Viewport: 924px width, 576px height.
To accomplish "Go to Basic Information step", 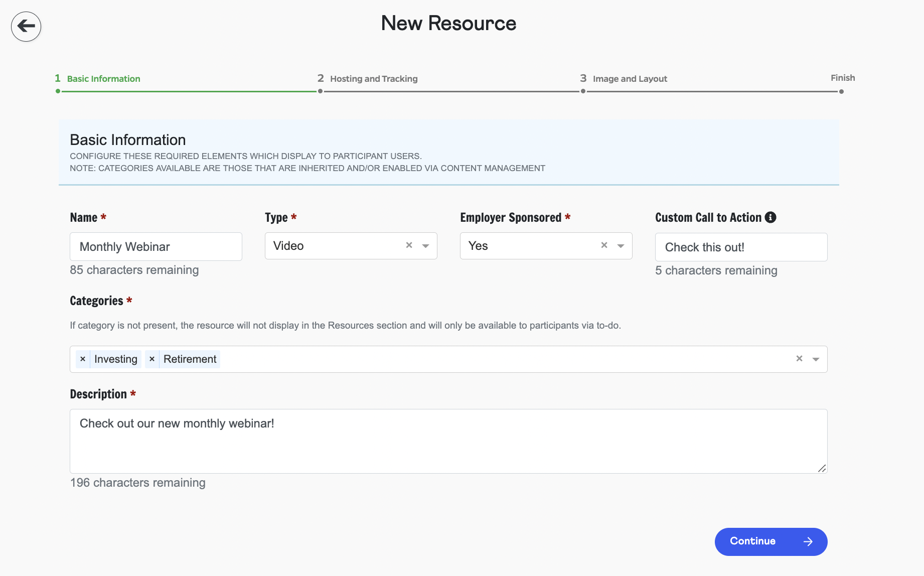I will click(103, 79).
